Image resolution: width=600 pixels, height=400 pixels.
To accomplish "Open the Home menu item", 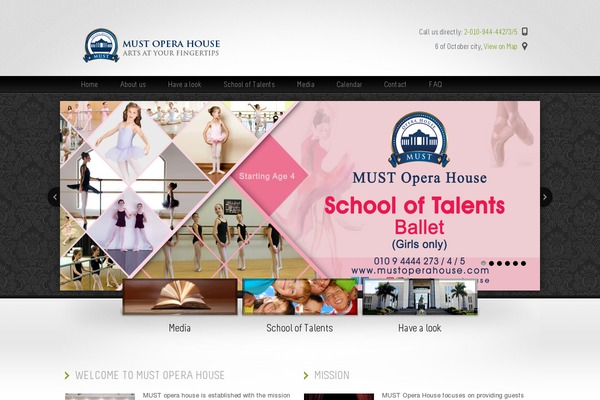I will tap(89, 84).
